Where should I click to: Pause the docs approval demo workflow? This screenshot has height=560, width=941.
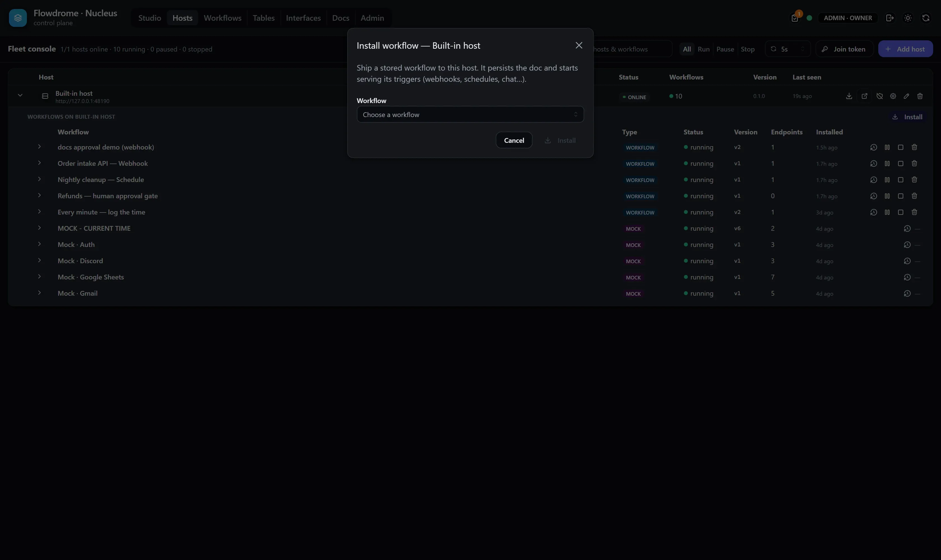pyautogui.click(x=887, y=147)
